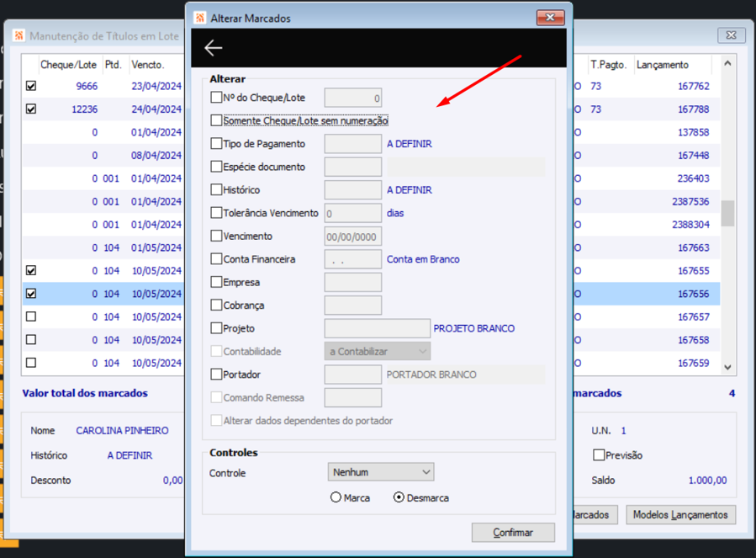Click the Saldo value 1.000,00
This screenshot has height=558, width=756.
(707, 481)
